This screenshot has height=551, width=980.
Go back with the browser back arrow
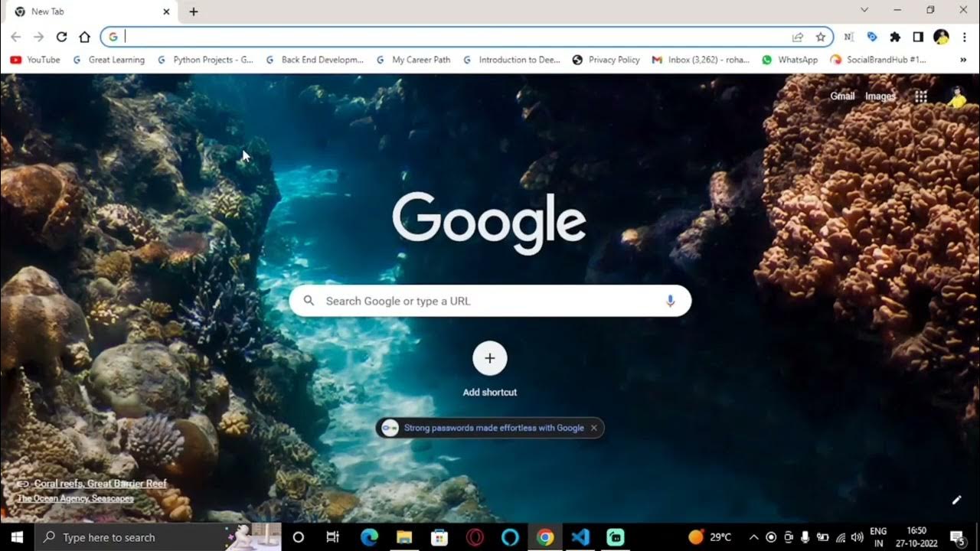(15, 37)
